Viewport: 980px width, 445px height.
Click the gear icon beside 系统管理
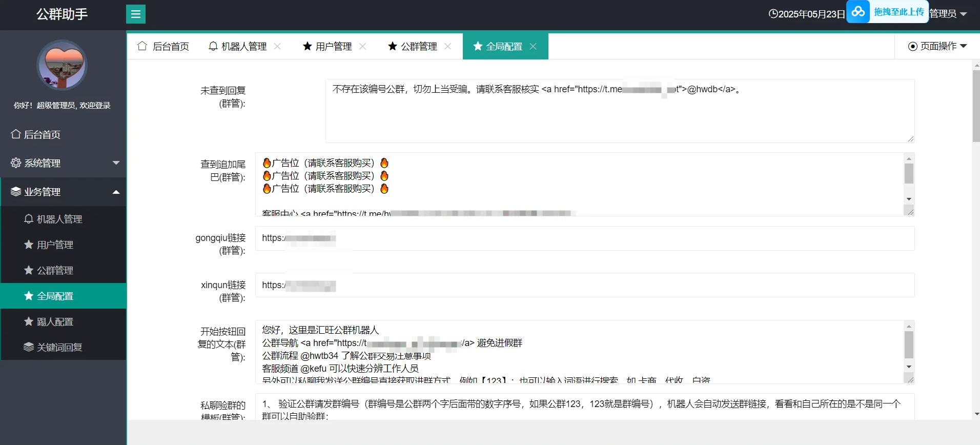16,163
